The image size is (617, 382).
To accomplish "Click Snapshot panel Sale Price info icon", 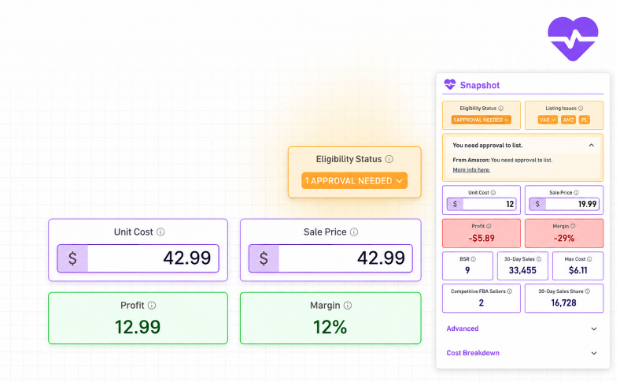I will (576, 193).
